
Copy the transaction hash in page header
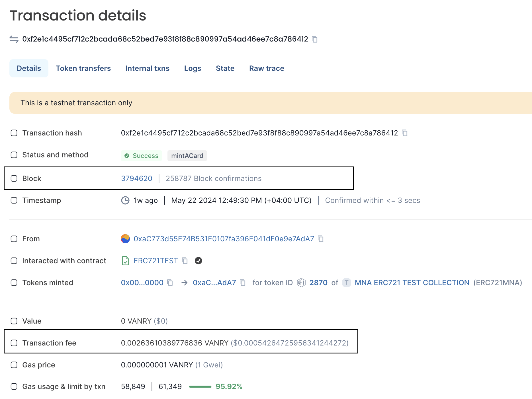pyautogui.click(x=315, y=39)
